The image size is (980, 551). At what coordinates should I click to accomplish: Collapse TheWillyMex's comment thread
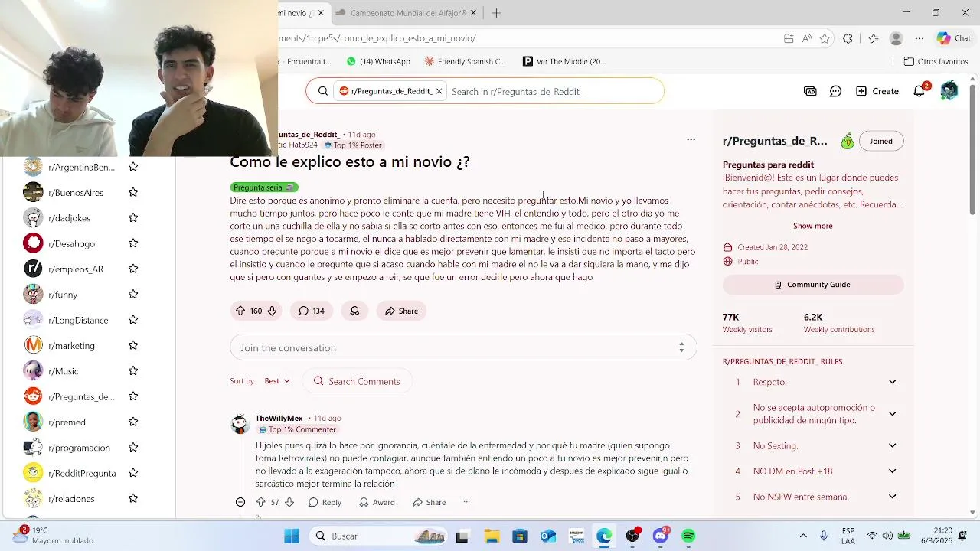point(240,502)
